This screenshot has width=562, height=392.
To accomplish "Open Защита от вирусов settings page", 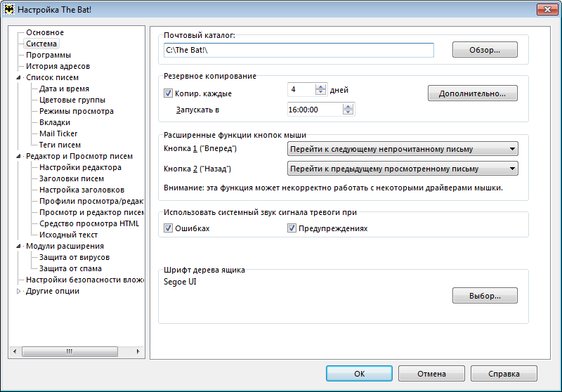I will (x=74, y=257).
